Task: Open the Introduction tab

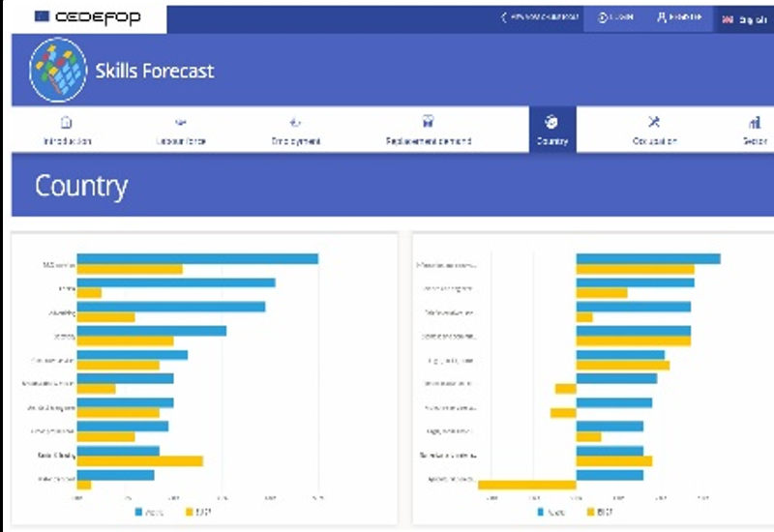Action: click(67, 131)
